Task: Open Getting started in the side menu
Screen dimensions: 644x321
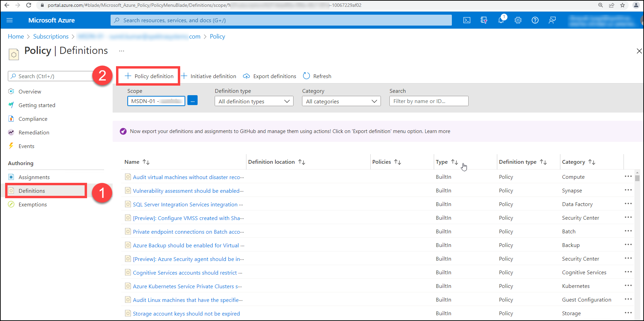Action: 37,105
